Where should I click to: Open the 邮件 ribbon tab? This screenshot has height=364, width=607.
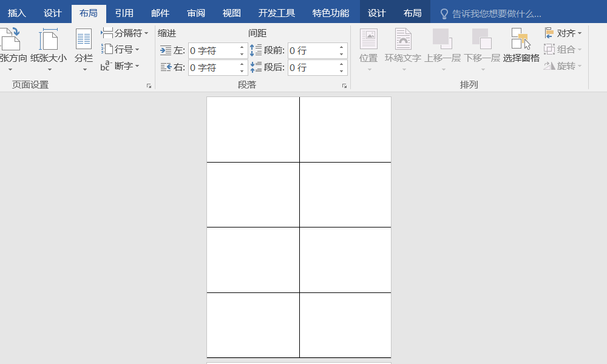coord(160,12)
